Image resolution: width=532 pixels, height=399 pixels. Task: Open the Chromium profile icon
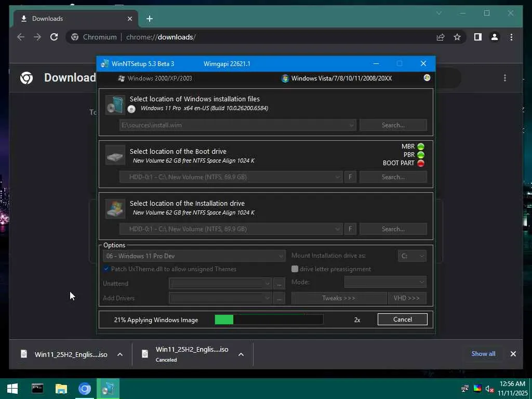pyautogui.click(x=495, y=37)
